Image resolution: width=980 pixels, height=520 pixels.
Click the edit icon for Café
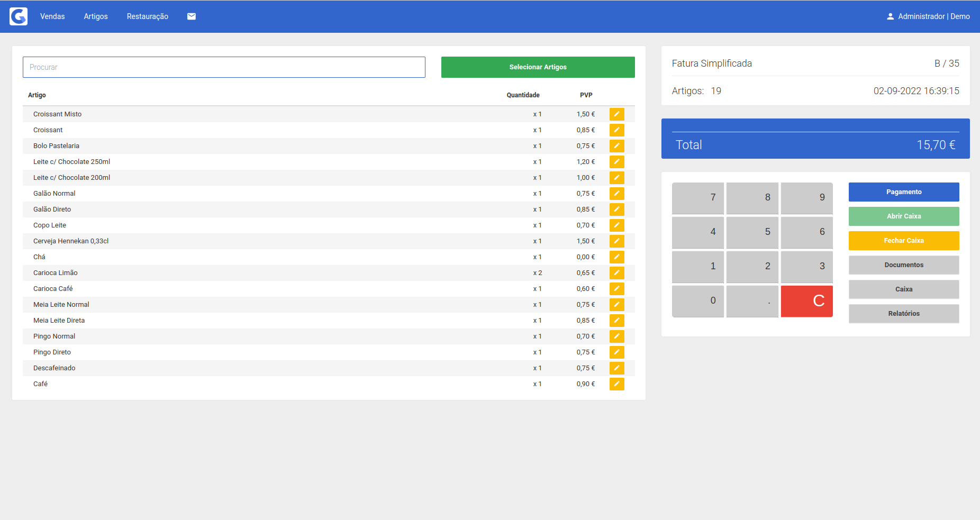(616, 384)
